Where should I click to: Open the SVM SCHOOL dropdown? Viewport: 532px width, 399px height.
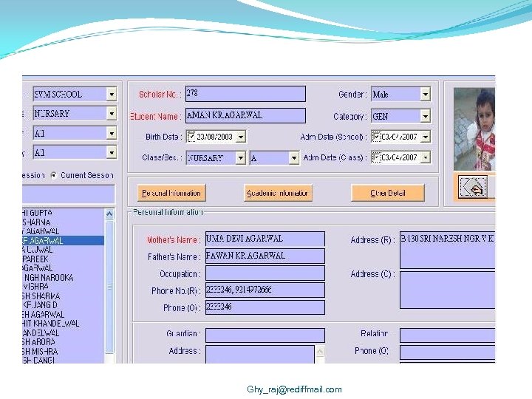[112, 94]
